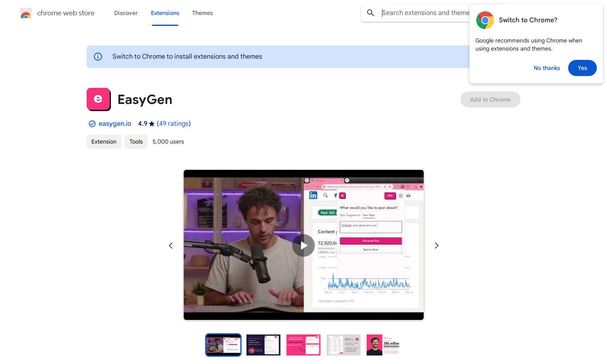
Task: Click the 4.9 star rating text
Action: click(x=146, y=123)
